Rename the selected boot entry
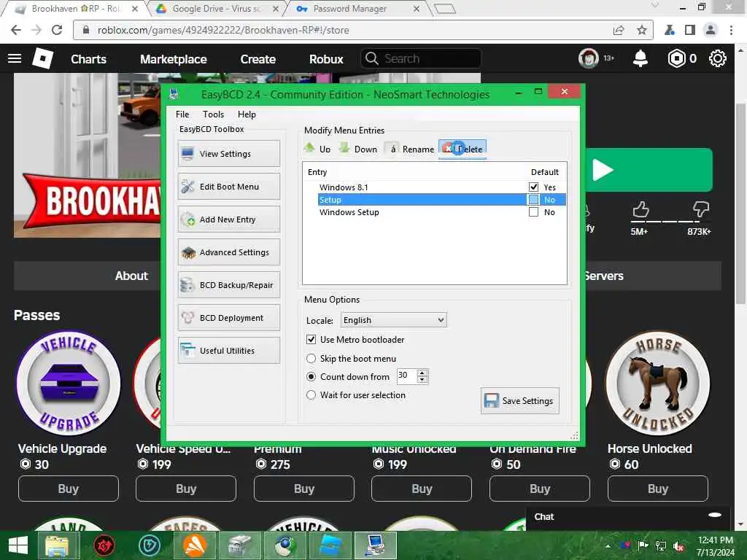Image resolution: width=747 pixels, height=560 pixels. [411, 149]
